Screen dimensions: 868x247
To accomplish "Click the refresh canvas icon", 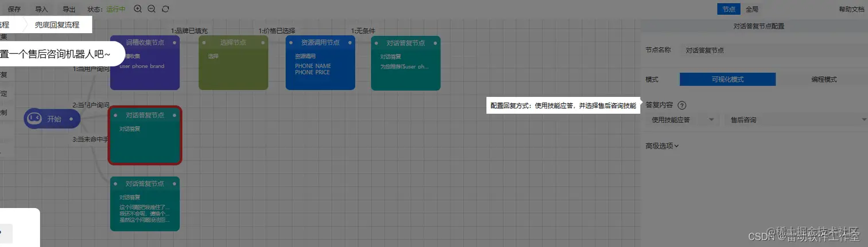I will 165,9.
